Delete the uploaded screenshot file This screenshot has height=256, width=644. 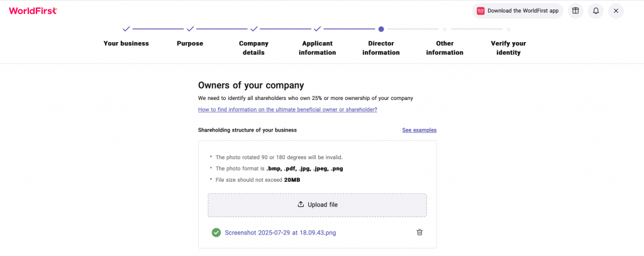419,233
